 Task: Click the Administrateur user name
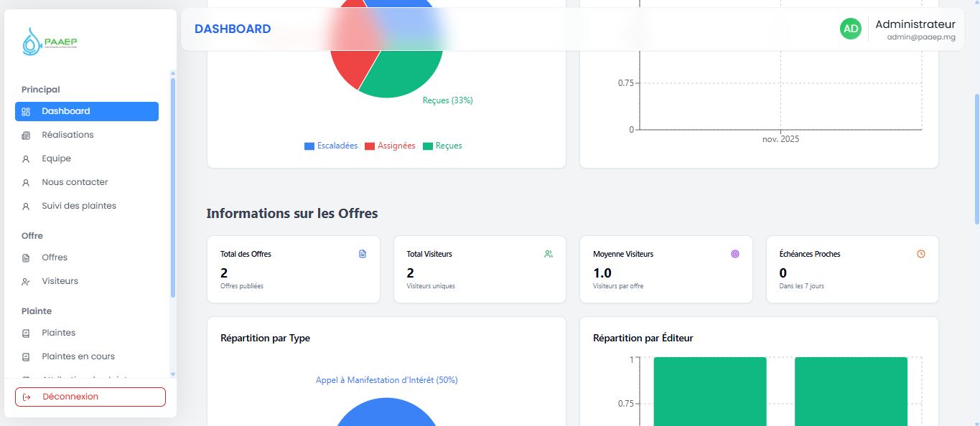[x=915, y=24]
